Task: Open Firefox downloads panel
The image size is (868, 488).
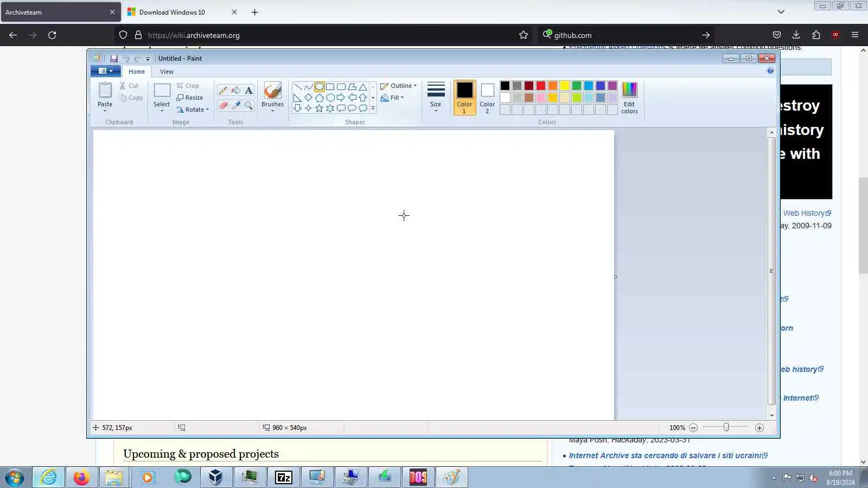Action: (x=796, y=35)
